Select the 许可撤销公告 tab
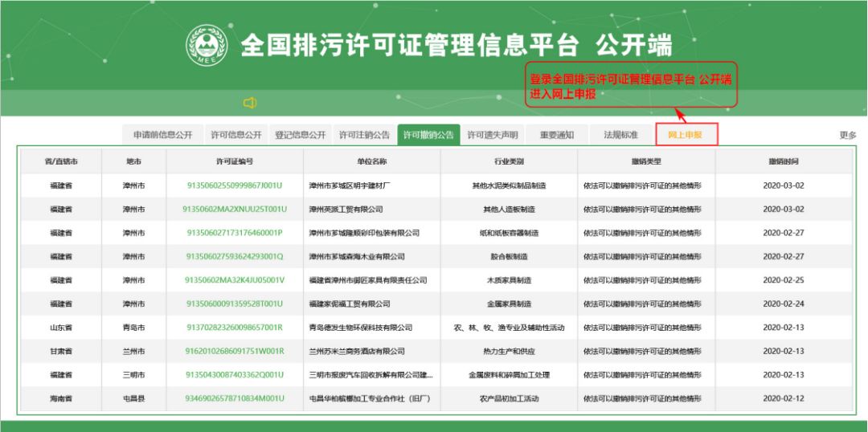Screen dimensions: 868x432 point(428,135)
